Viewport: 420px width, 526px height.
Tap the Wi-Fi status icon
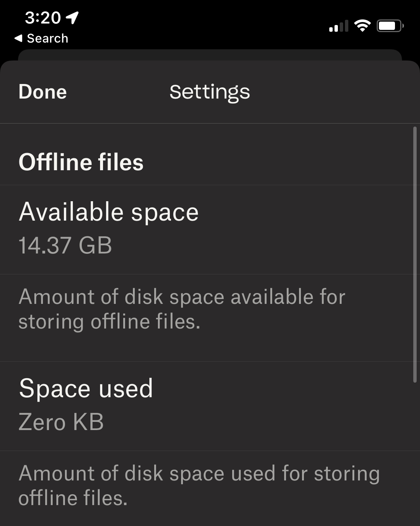pos(362,26)
